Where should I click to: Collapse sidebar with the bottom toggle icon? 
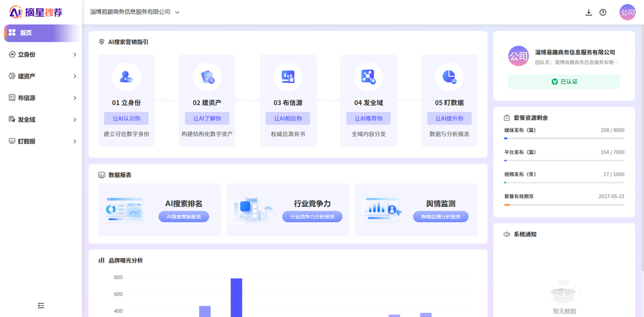click(x=41, y=305)
